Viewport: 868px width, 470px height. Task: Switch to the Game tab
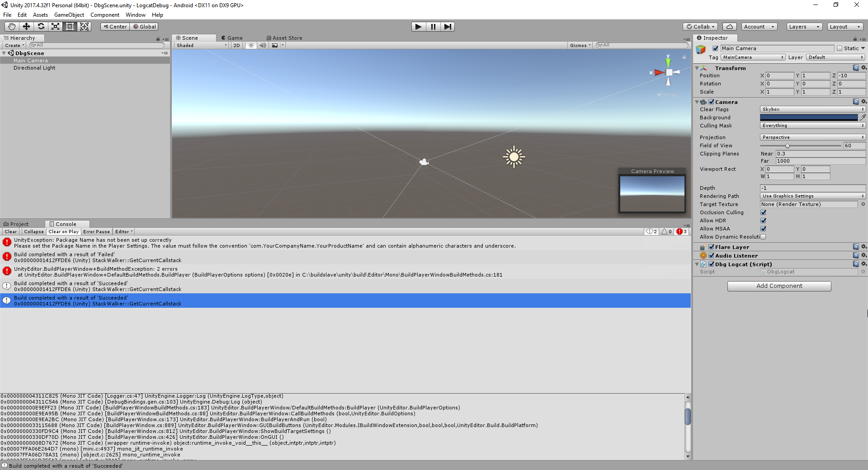232,38
